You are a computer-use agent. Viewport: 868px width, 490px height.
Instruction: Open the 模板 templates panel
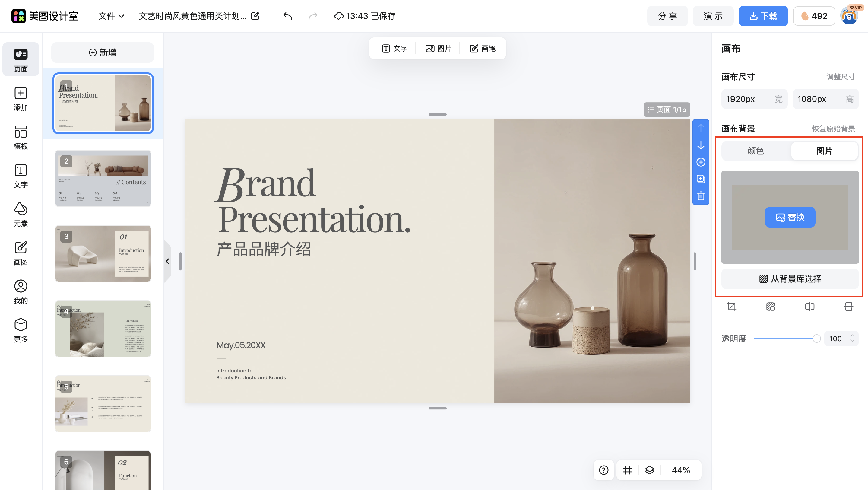(21, 137)
